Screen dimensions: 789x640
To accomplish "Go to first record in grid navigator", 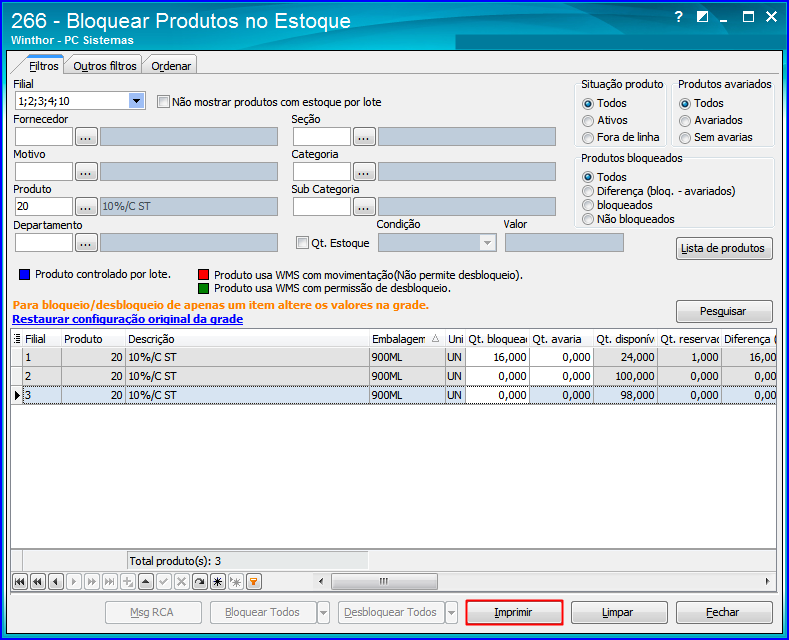I will tap(20, 582).
